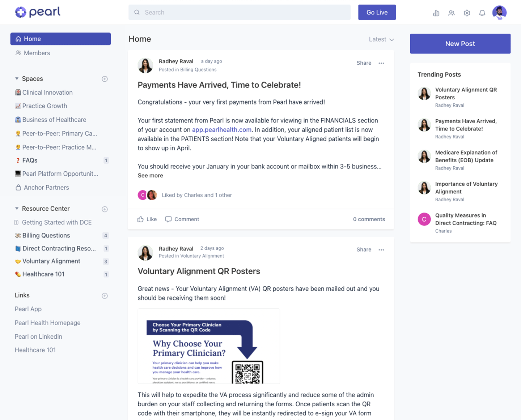
Task: Open the settings gear icon
Action: tap(467, 13)
